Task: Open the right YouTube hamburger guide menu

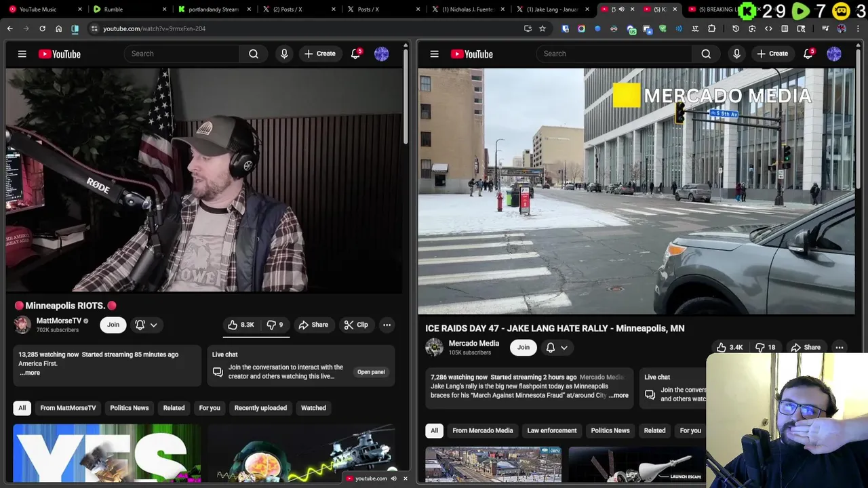Action: click(x=434, y=54)
